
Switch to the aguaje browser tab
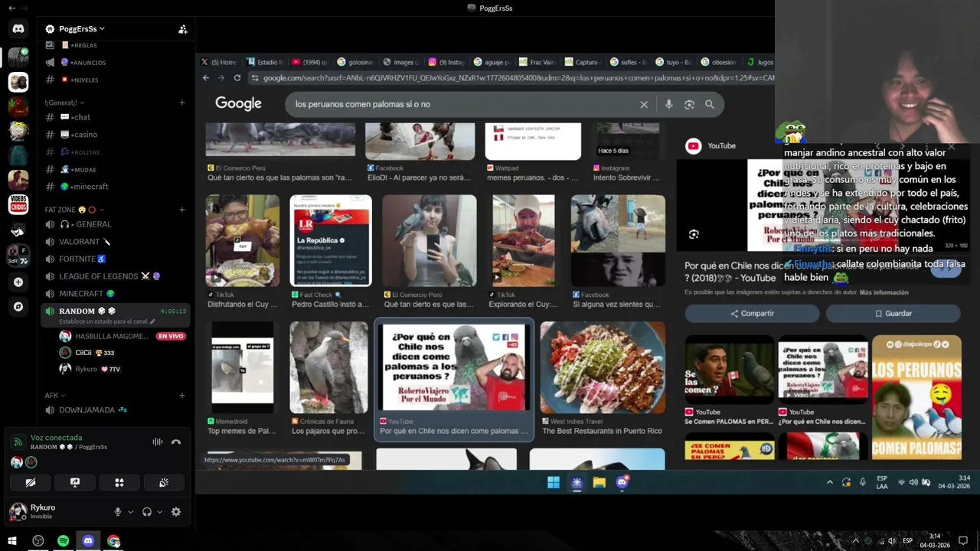(x=491, y=62)
